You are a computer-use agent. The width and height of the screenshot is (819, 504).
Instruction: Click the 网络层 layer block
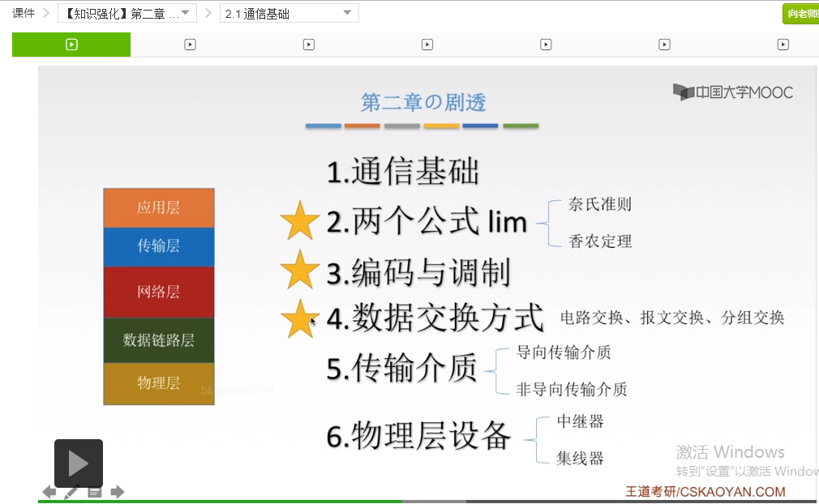pyautogui.click(x=159, y=292)
